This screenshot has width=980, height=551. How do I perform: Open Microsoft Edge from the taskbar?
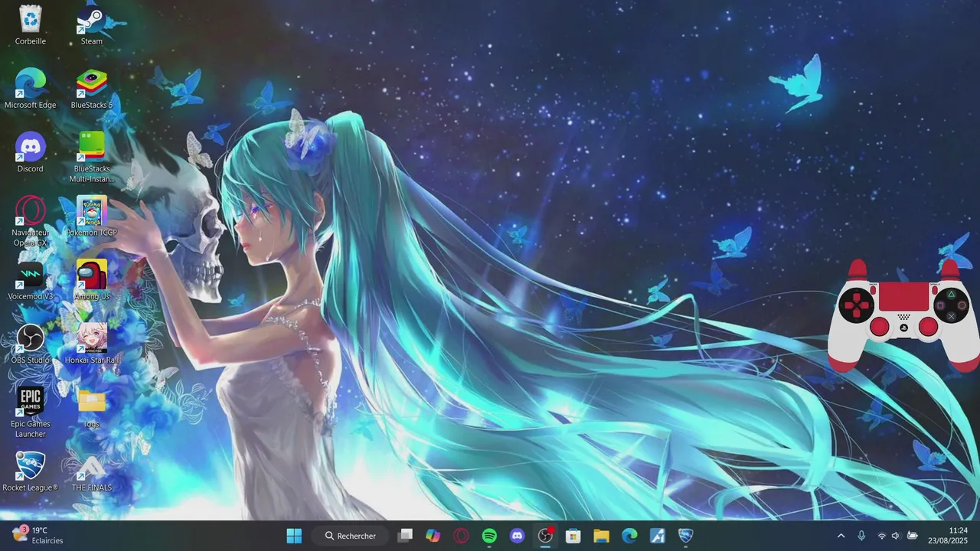629,536
